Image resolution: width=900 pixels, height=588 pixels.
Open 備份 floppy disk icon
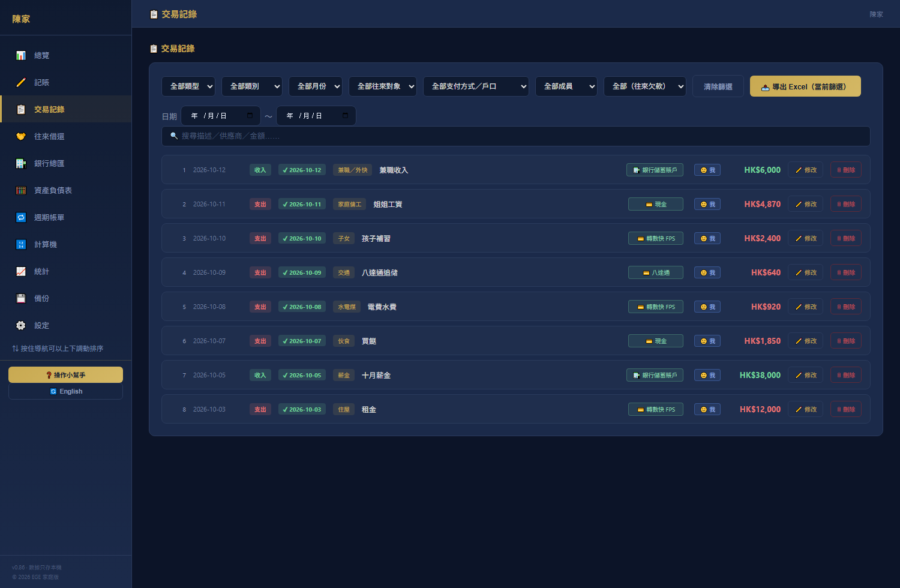pyautogui.click(x=21, y=298)
